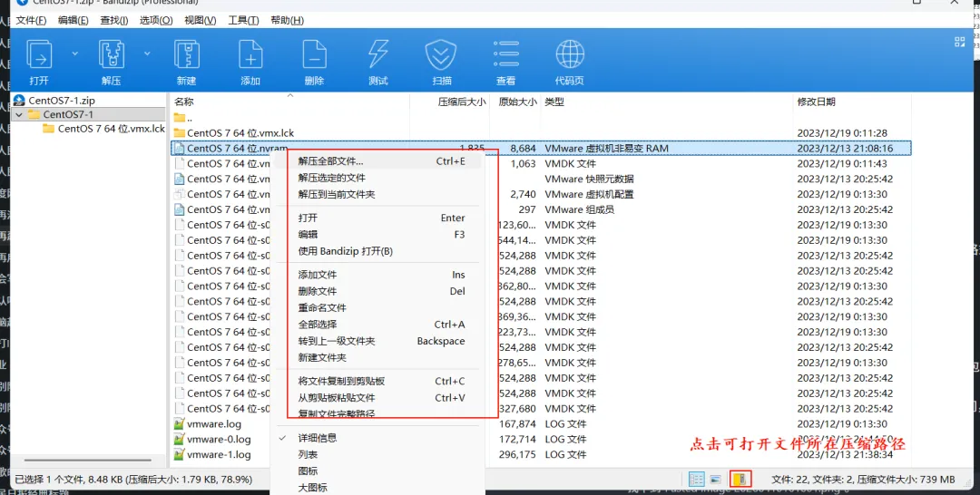Image resolution: width=980 pixels, height=495 pixels.
Task: Open the 编辑(E) menu
Action: [73, 20]
